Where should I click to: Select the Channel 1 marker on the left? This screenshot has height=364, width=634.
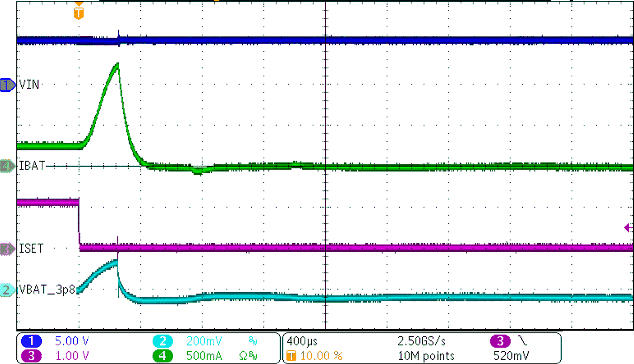[x=7, y=85]
